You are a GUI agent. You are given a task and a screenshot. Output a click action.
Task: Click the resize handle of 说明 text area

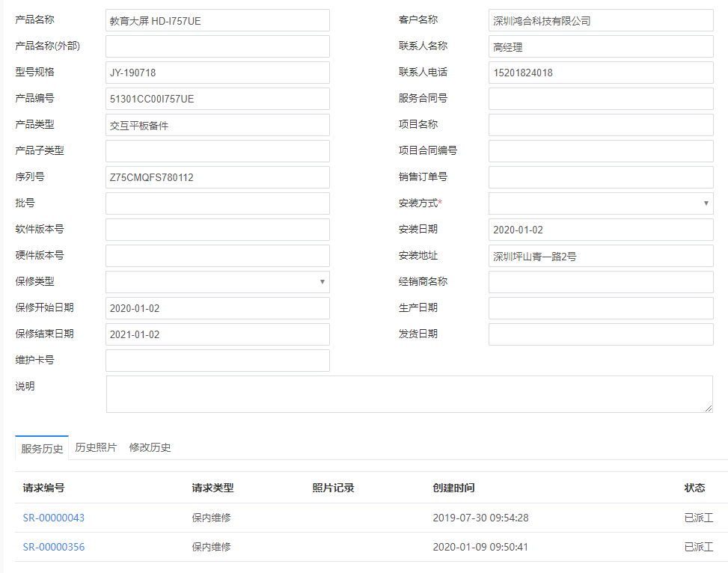[709, 408]
